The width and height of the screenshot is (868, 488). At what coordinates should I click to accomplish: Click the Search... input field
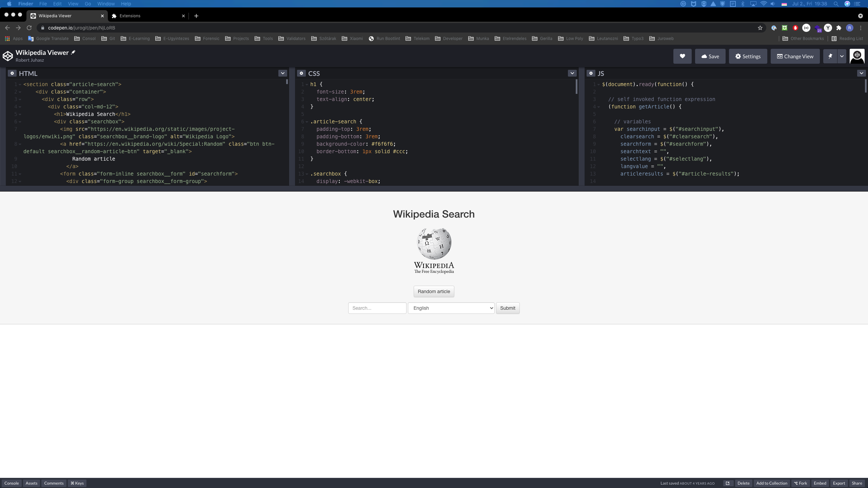[377, 308]
